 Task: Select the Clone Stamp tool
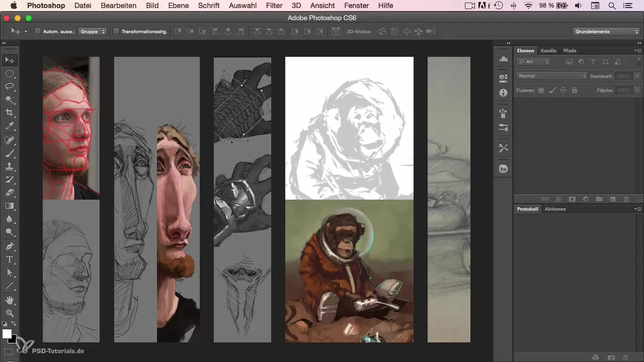[10, 166]
